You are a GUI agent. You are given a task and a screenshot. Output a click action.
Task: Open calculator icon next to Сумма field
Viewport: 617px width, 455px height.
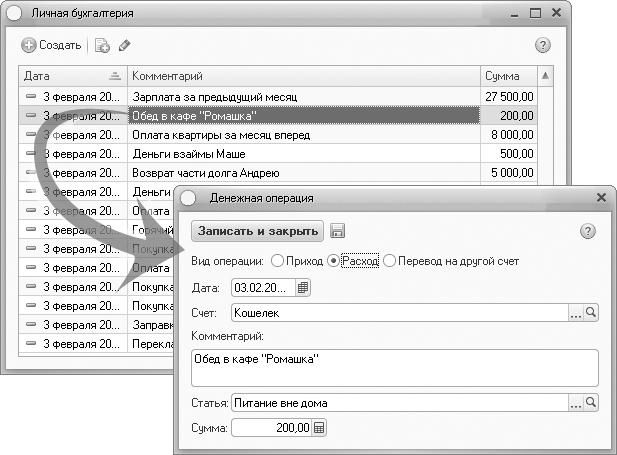click(x=319, y=428)
